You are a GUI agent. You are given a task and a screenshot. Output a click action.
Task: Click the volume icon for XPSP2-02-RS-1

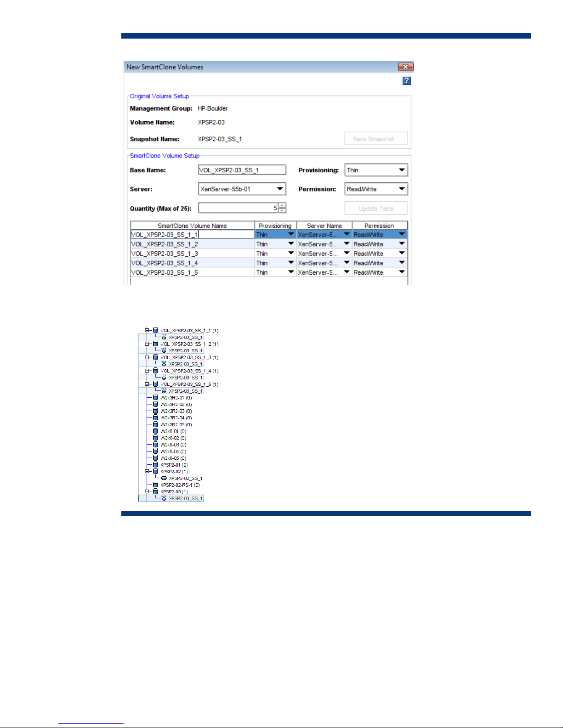156,485
